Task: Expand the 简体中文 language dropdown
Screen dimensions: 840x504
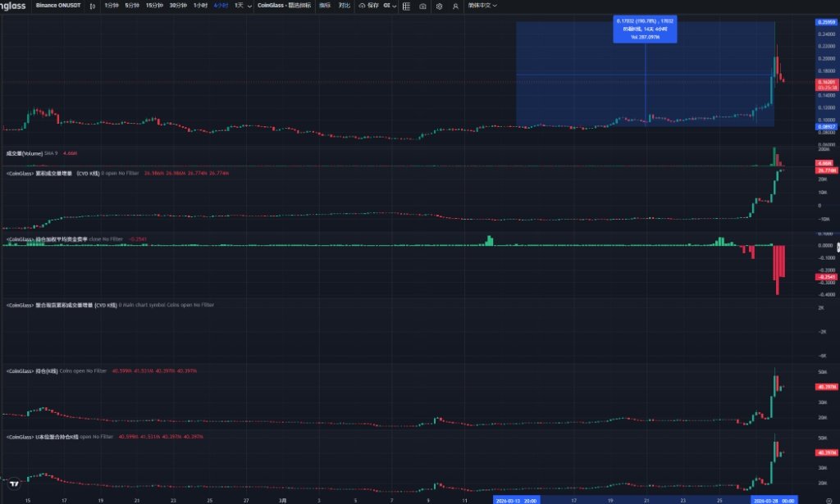Action: tap(482, 6)
